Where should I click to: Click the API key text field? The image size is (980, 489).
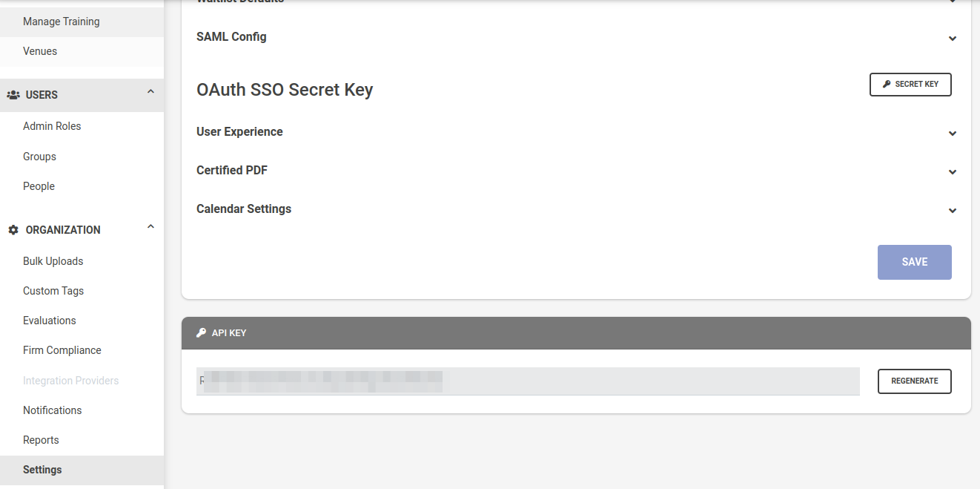tap(527, 381)
